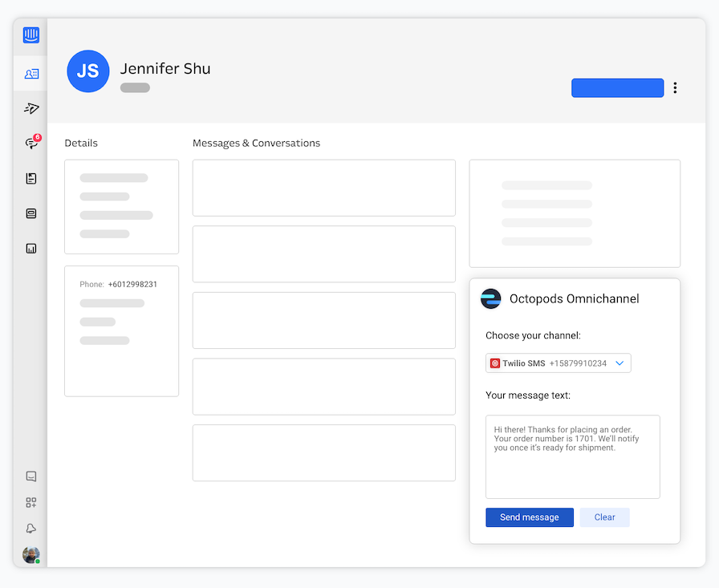The height and width of the screenshot is (588, 719).
Task: Click inside the message text area
Action: pos(572,457)
